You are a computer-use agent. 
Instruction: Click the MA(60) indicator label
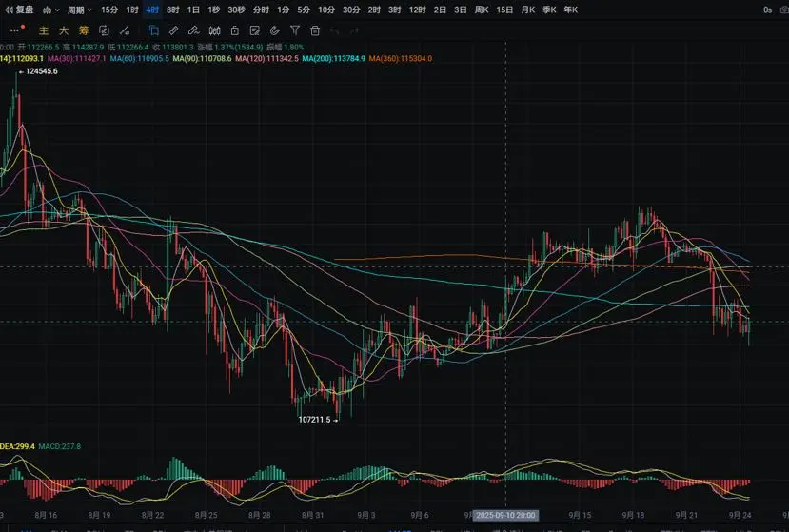pos(139,59)
